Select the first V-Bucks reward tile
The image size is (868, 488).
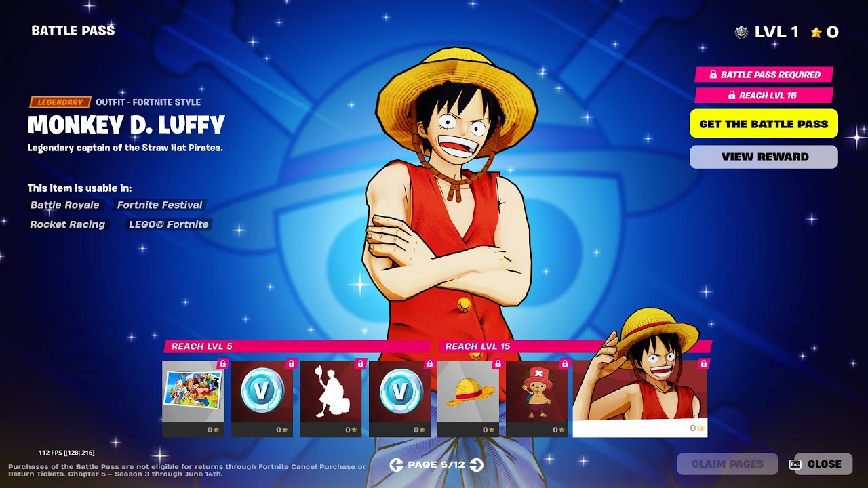(x=262, y=399)
